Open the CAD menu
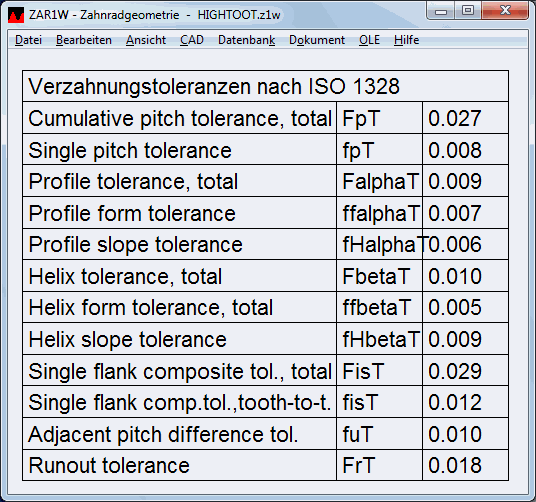Screen dimensions: 536x502 click(x=192, y=40)
